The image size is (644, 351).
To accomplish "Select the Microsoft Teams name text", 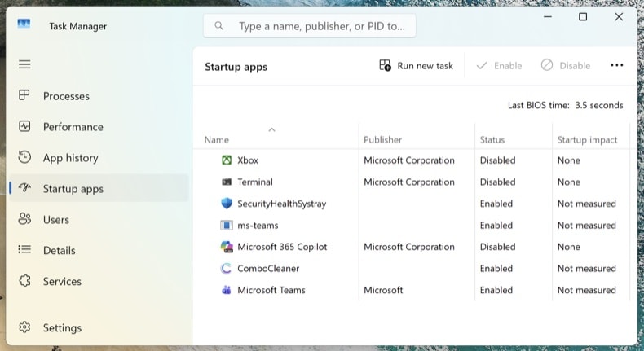I will coord(271,290).
